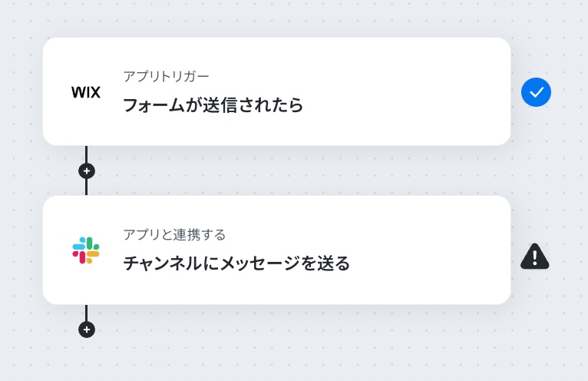The height and width of the screenshot is (381, 588).
Task: Click white space right of フォームが送信されたら
Action: pos(405,105)
